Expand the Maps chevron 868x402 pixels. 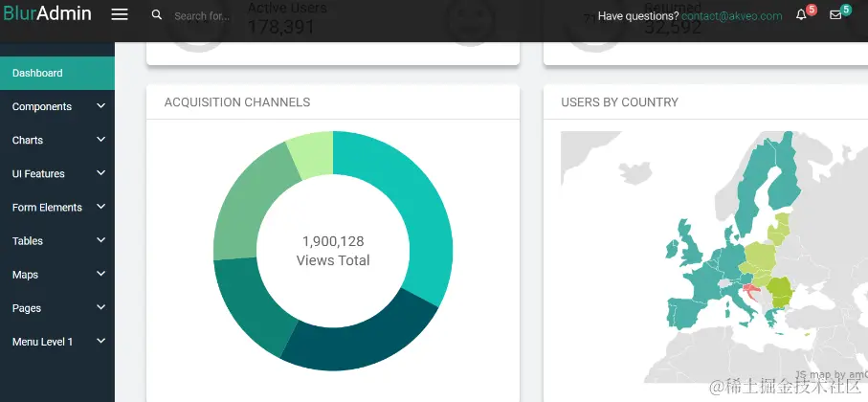(x=100, y=274)
